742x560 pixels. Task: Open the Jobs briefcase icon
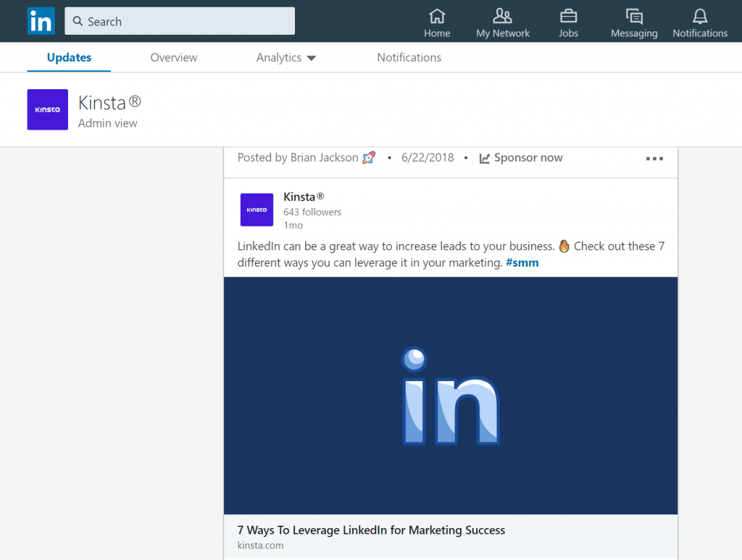point(568,16)
